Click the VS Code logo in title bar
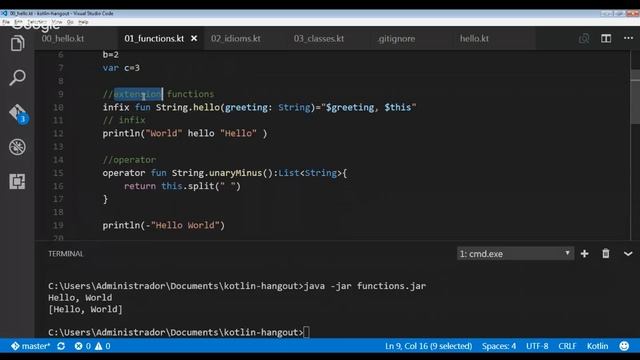Image resolution: width=640 pixels, height=360 pixels. click(x=4, y=13)
